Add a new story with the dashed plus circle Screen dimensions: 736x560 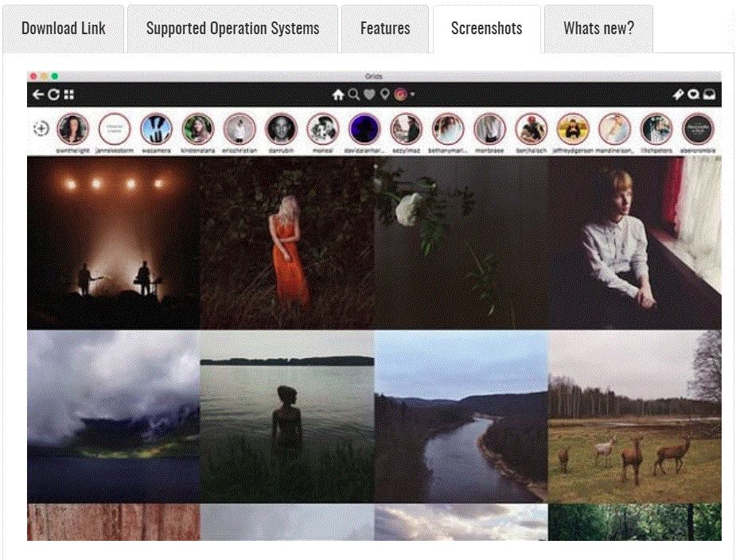point(41,129)
